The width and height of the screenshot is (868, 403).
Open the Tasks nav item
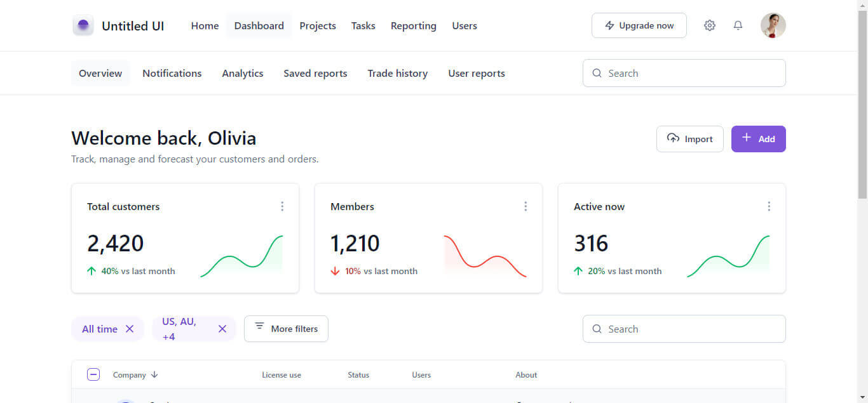(363, 25)
